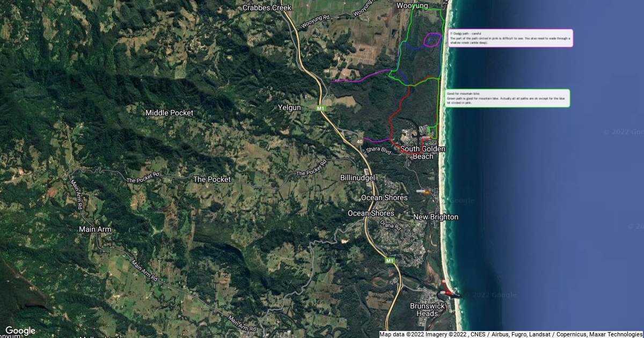This screenshot has height=338, width=644.
Task: Select the Billinudgel place label
Action: [x=357, y=178]
